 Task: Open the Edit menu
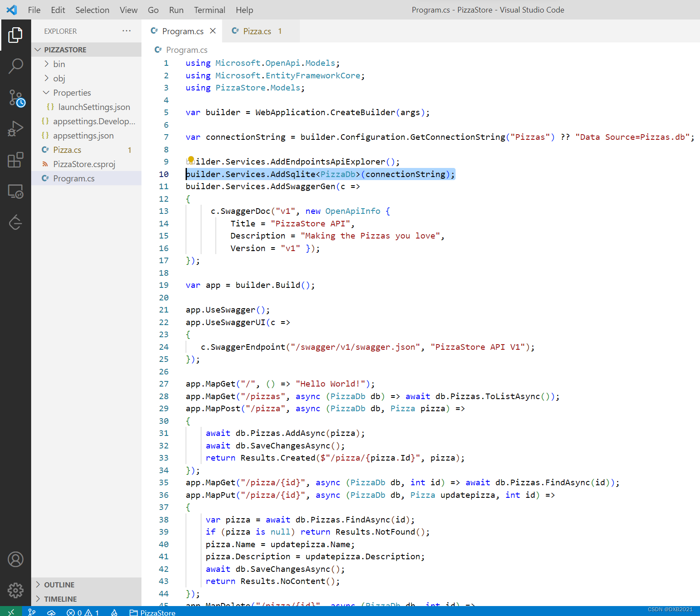point(58,10)
